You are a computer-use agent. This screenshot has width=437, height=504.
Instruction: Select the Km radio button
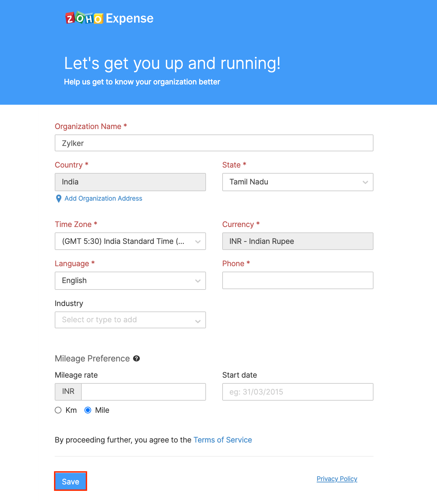(x=58, y=410)
